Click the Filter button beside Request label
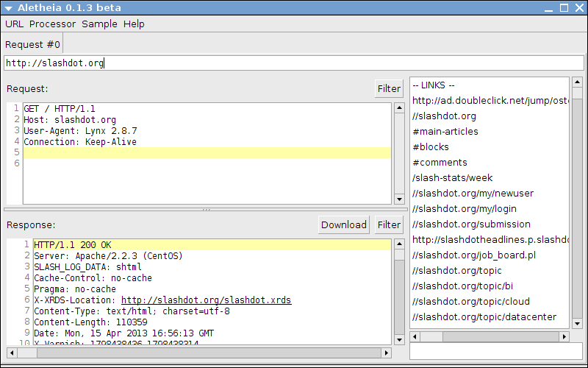The width and height of the screenshot is (588, 368). coord(389,88)
